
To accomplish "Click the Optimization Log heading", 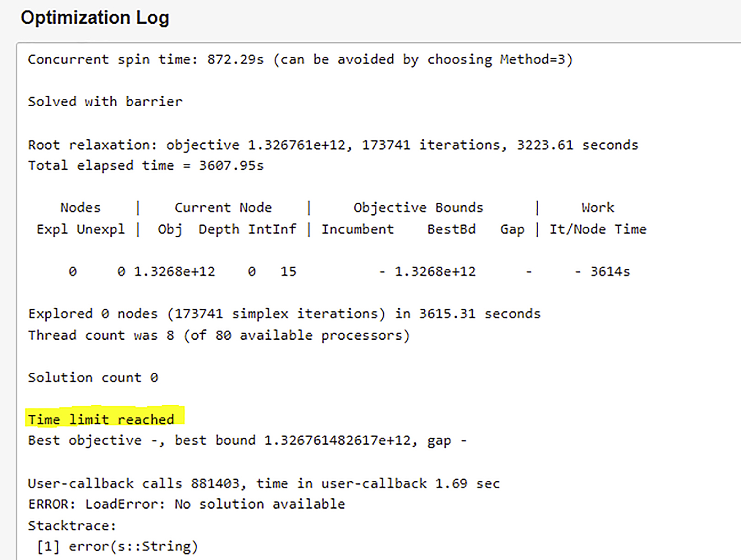I will 95,18.
